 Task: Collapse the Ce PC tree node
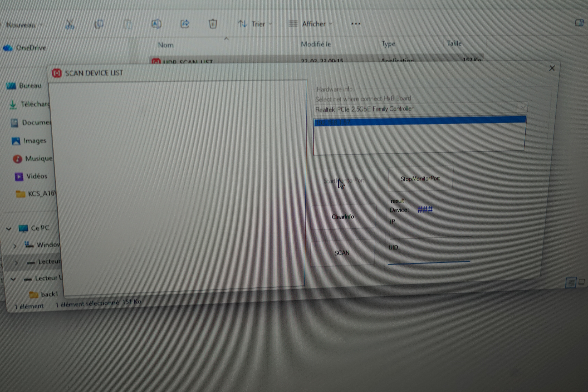point(9,229)
